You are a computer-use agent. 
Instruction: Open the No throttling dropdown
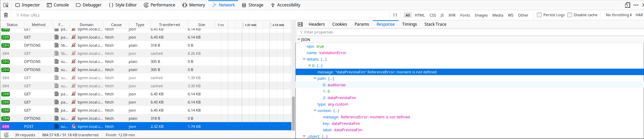coord(618,15)
